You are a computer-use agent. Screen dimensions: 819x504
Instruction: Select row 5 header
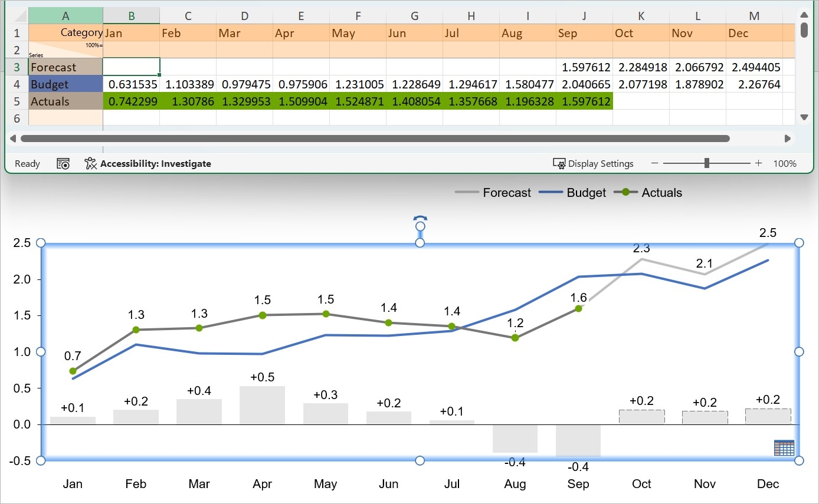pos(17,101)
